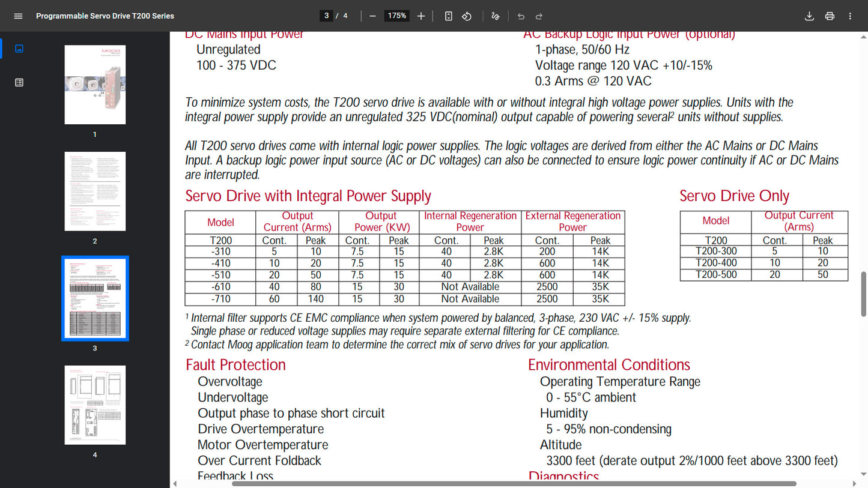The image size is (868, 488).
Task: Go to page 2 thumbnail
Action: 95,191
